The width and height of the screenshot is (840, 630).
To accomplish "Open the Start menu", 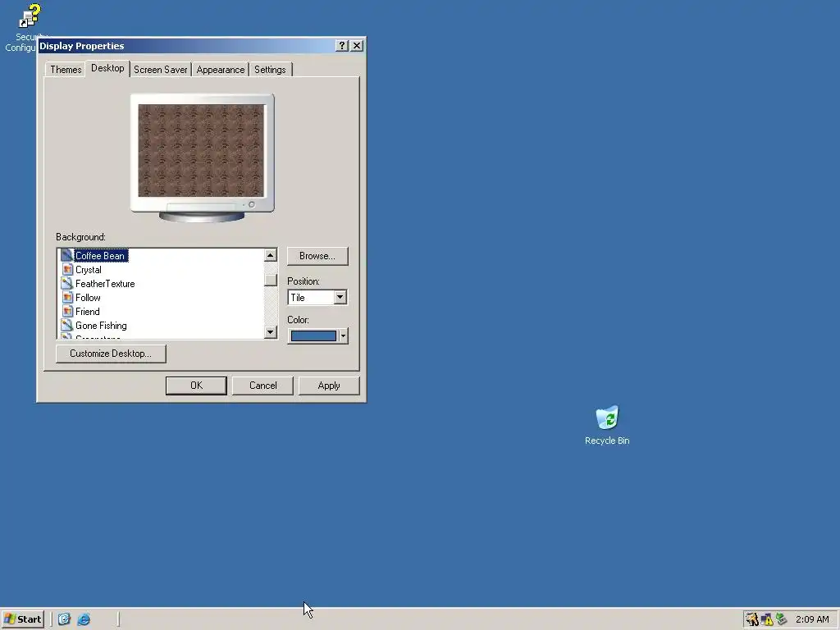I will coord(22,619).
